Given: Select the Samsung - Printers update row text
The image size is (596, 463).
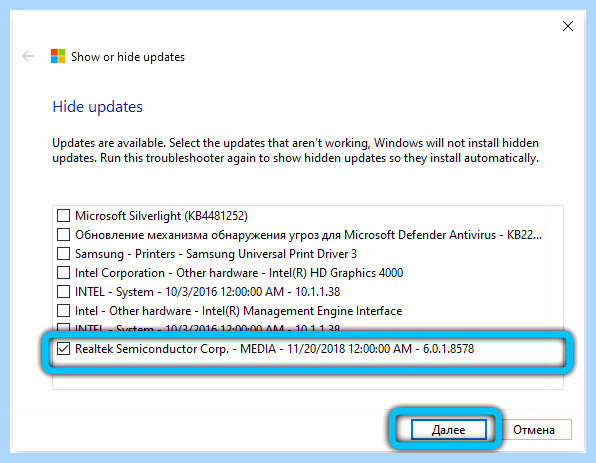Looking at the screenshot, I should [216, 254].
